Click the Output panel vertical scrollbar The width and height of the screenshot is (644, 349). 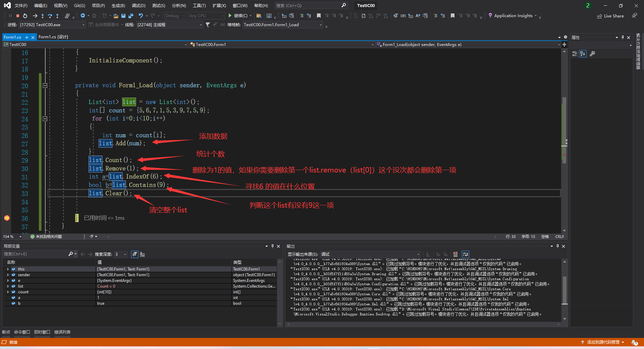565,290
